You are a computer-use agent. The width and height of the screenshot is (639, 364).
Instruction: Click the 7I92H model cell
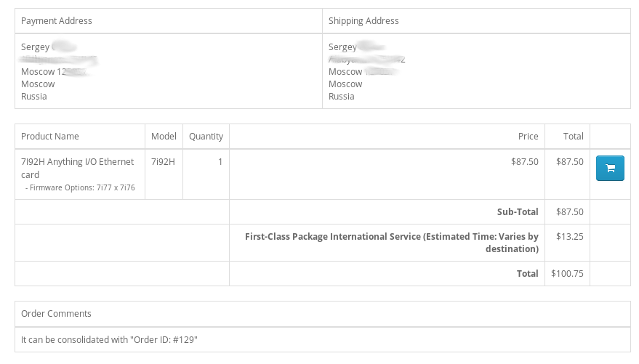[x=163, y=162]
